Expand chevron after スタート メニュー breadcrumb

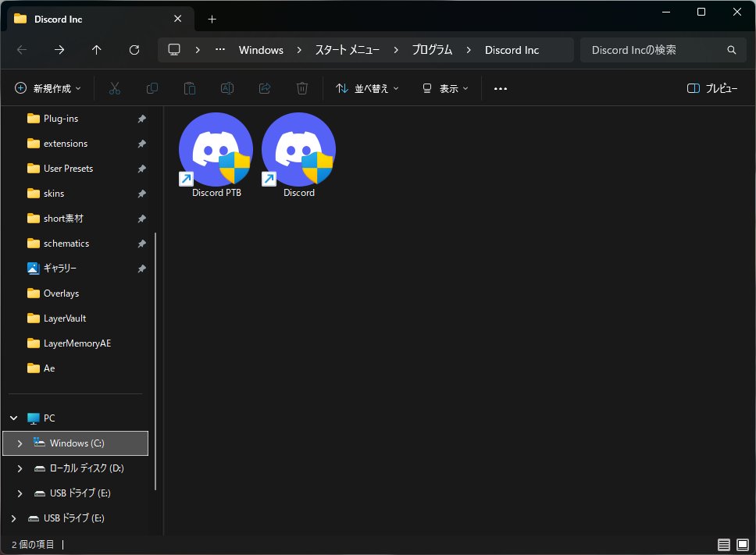pyautogui.click(x=396, y=50)
